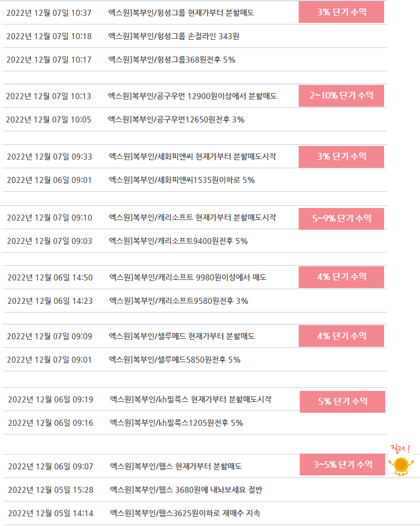
Task: Click the 5% 단기 수익 badge
Action: click(x=342, y=401)
